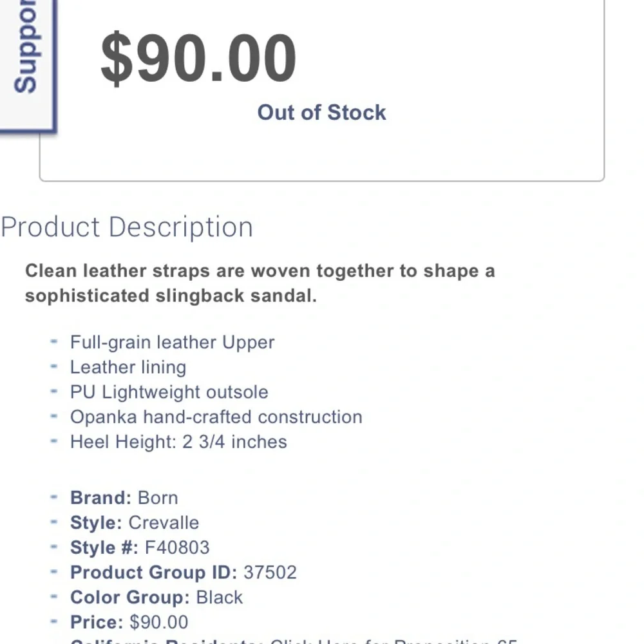Click the woven leather straps description paragraph

[260, 283]
